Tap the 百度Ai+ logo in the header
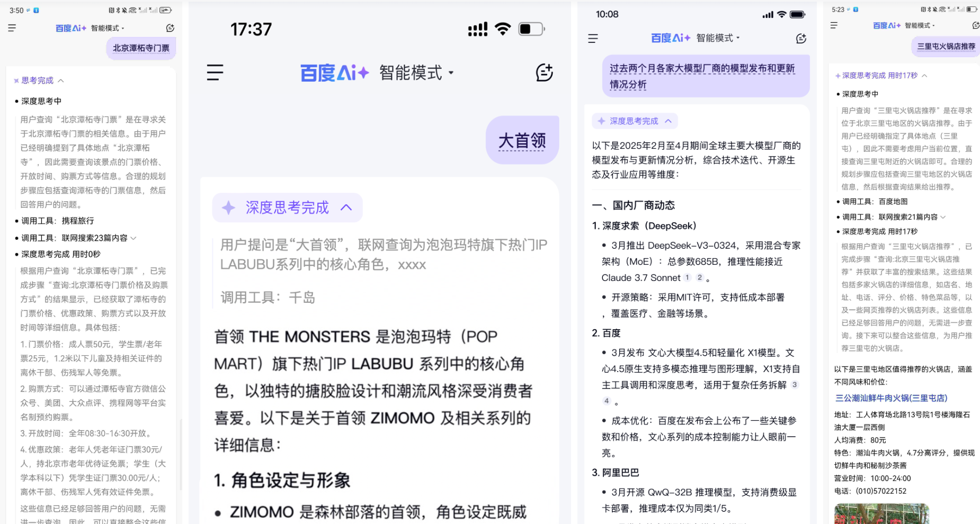This screenshot has width=980, height=524. [335, 73]
